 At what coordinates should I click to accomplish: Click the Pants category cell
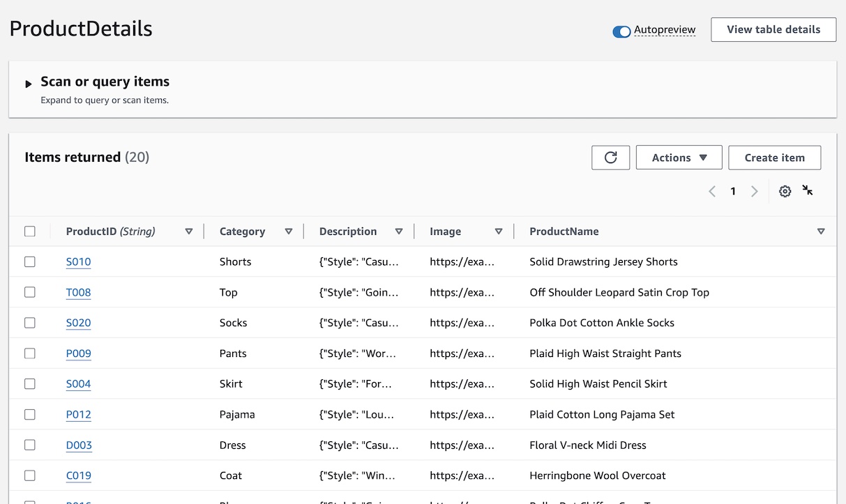click(x=233, y=353)
